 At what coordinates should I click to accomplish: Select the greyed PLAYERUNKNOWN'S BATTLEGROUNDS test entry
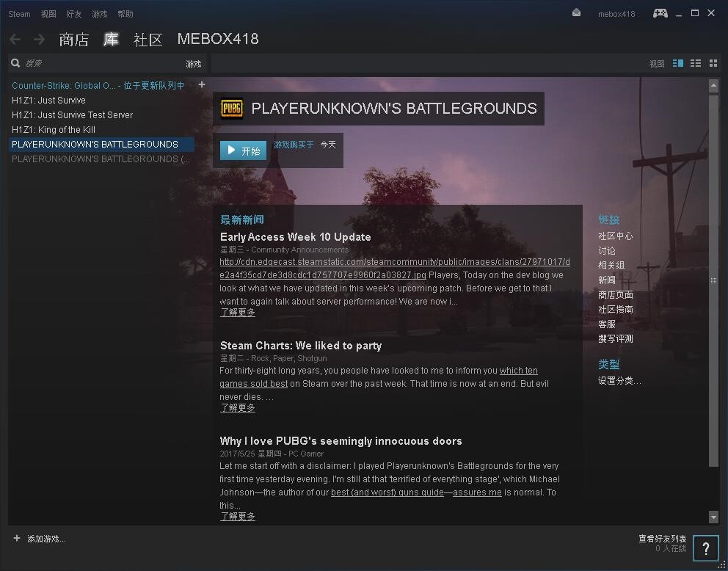[101, 159]
